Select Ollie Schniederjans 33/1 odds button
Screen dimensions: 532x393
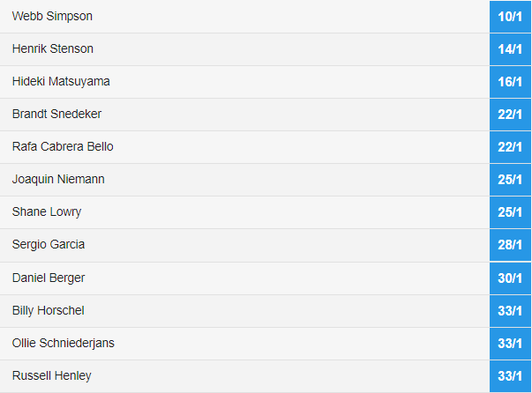pos(510,343)
